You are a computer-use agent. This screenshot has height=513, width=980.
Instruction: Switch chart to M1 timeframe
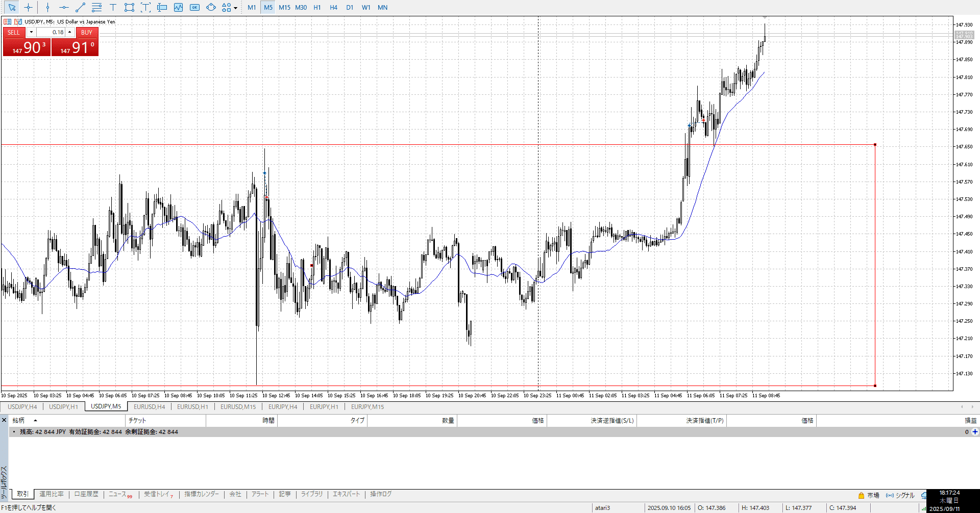[252, 8]
